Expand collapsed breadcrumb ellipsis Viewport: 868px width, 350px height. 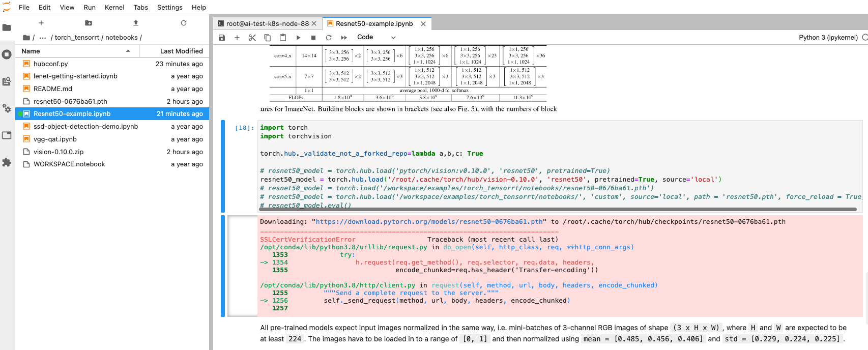[x=43, y=38]
